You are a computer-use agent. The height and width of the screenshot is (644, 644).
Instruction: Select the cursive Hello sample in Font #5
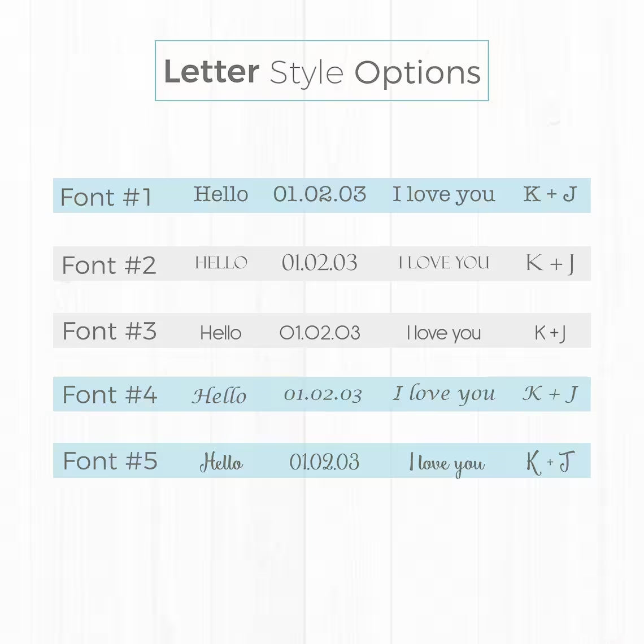[x=221, y=463]
